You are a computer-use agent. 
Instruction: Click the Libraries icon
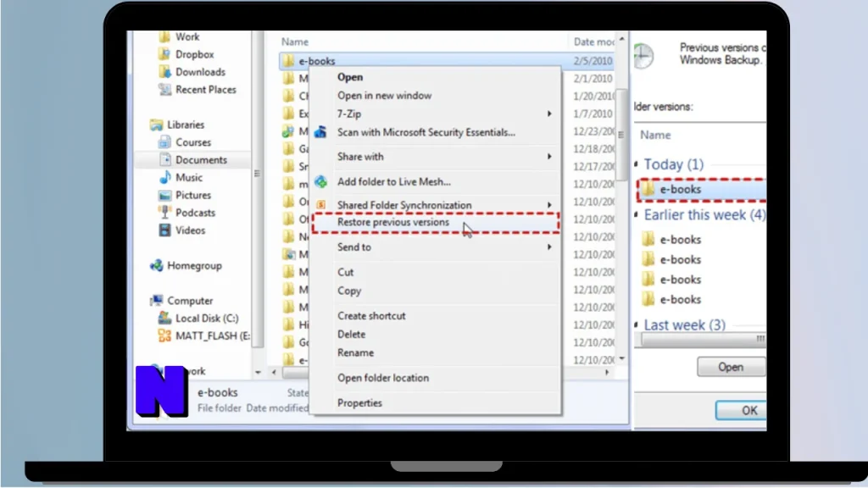[157, 125]
